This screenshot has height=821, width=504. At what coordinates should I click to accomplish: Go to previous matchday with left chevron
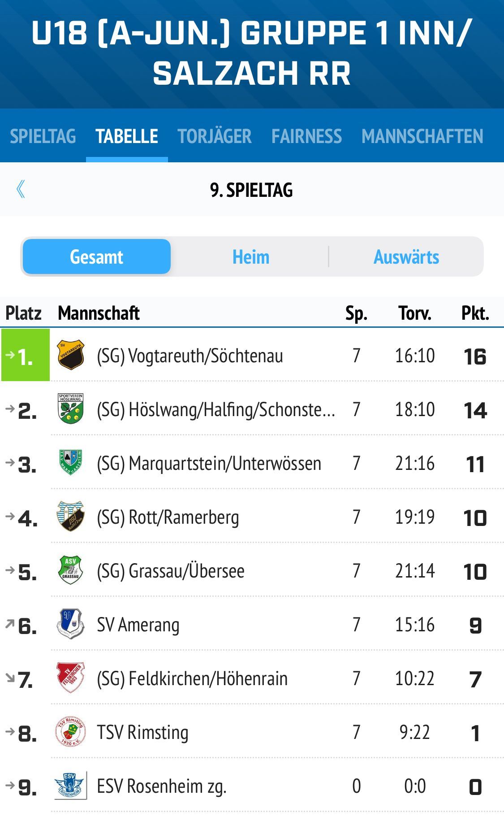[21, 190]
